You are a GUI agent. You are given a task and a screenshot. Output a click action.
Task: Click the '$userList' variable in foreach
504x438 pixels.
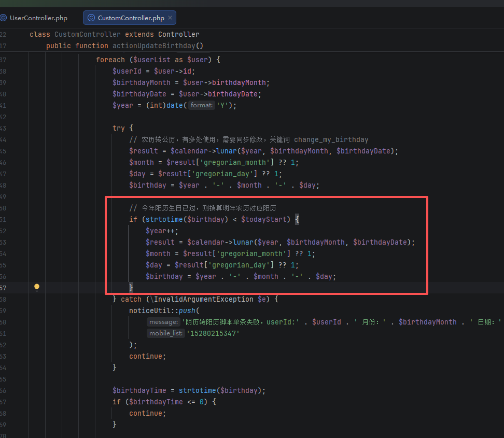[x=152, y=60]
